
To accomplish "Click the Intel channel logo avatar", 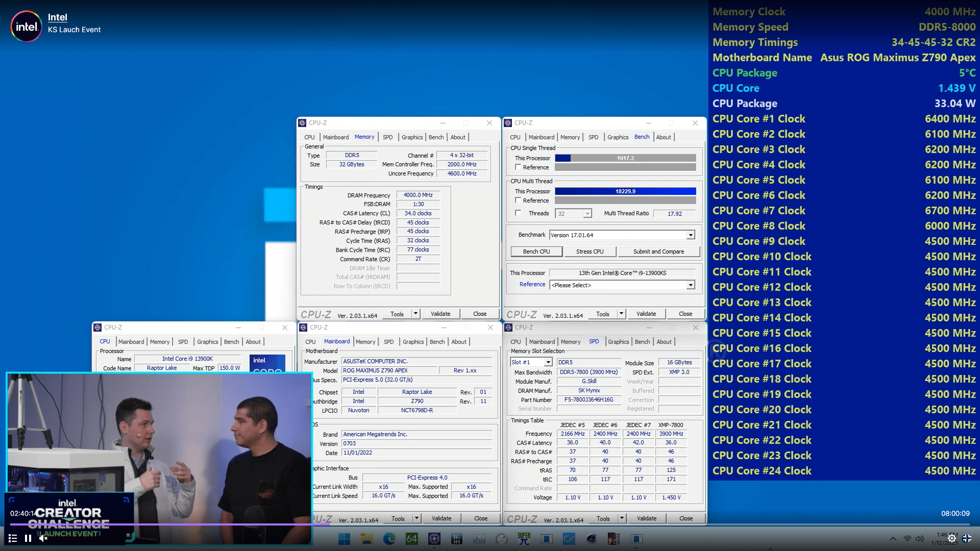I will pos(26,27).
